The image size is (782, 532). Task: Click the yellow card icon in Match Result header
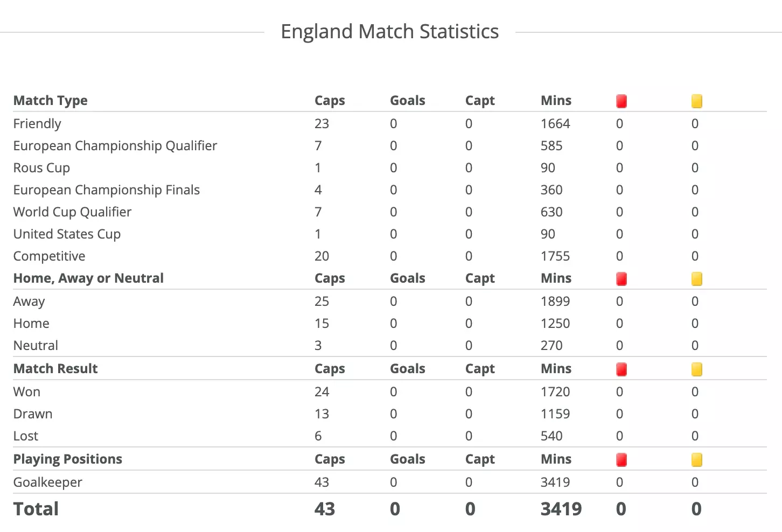tap(697, 369)
